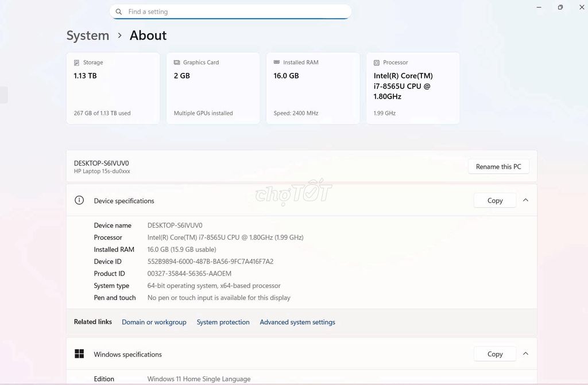Click the Graphics Card icon
This screenshot has width=588, height=385.
pos(177,62)
